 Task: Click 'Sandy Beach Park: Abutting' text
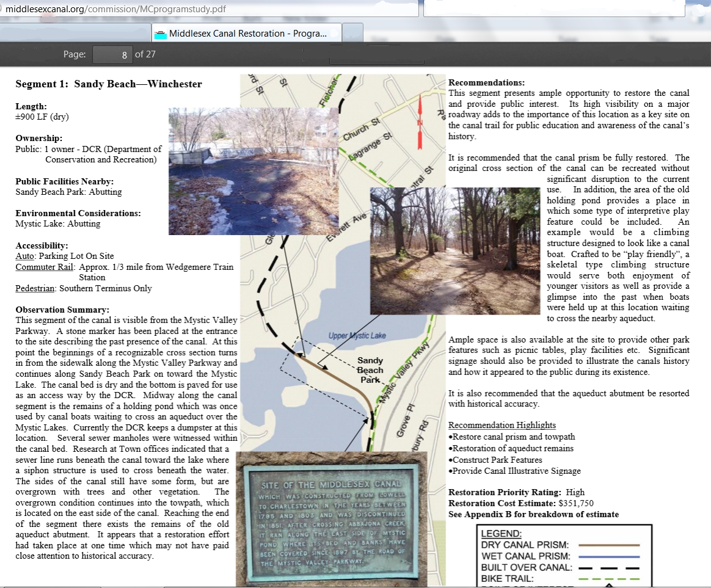tap(68, 192)
